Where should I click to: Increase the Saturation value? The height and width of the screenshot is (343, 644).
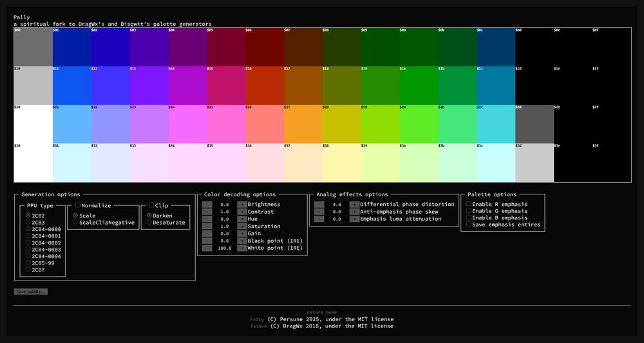point(242,226)
